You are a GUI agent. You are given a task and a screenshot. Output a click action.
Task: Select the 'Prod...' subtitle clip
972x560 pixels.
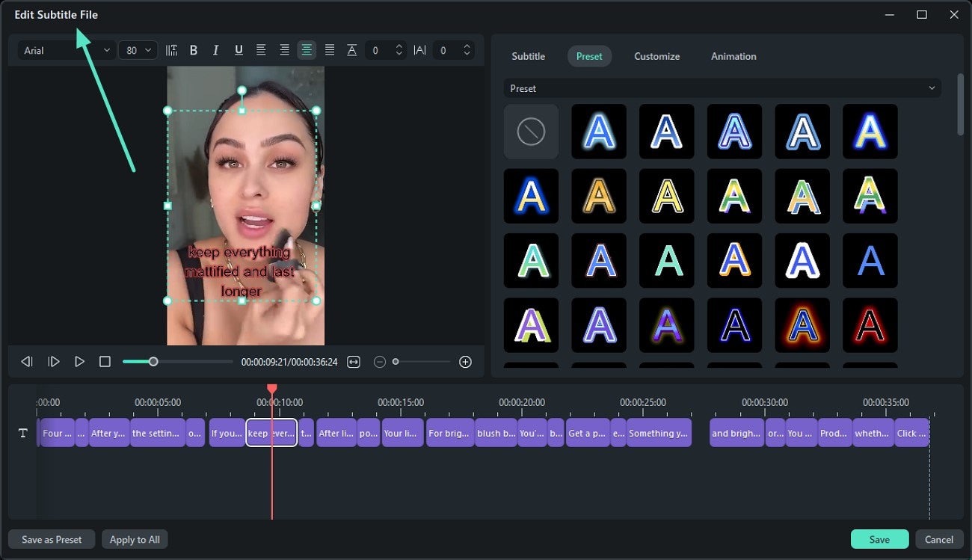click(834, 434)
